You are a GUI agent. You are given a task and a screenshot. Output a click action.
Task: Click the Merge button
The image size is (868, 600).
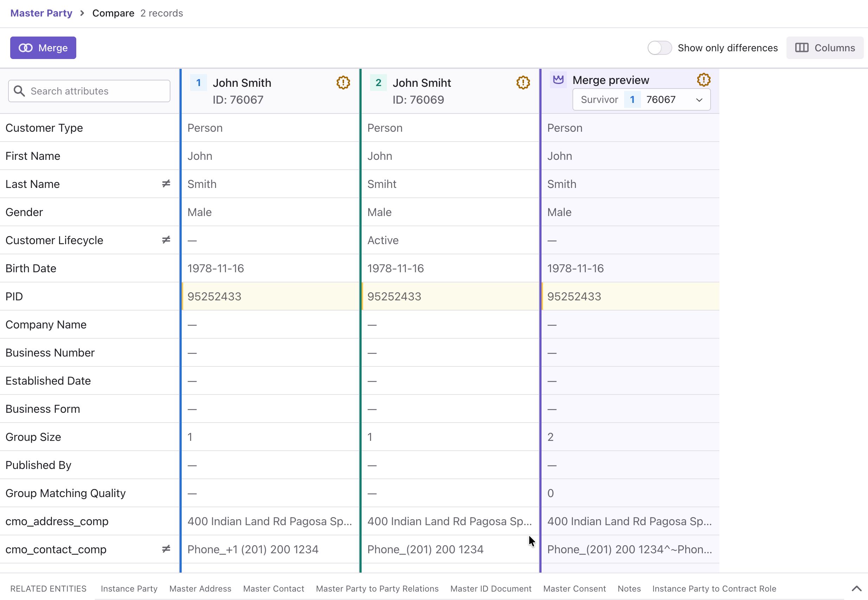43,48
